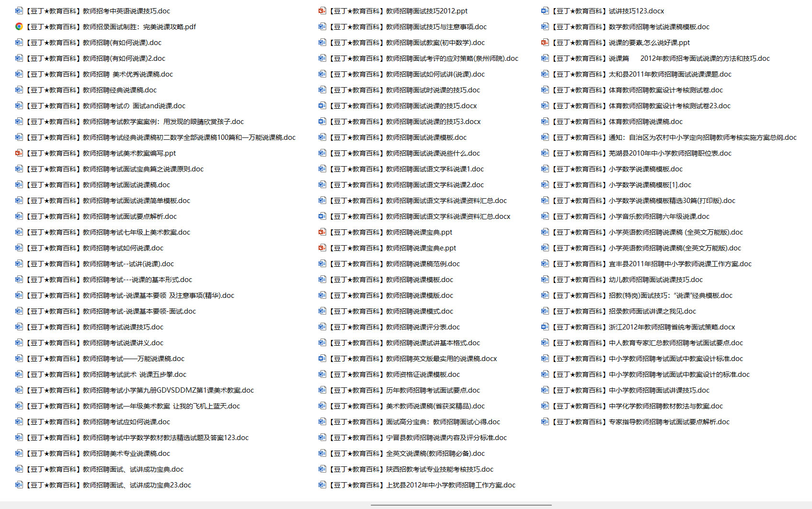Click the Word icon for 全英文说课稿(教师招聘必备).doc

pos(322,453)
